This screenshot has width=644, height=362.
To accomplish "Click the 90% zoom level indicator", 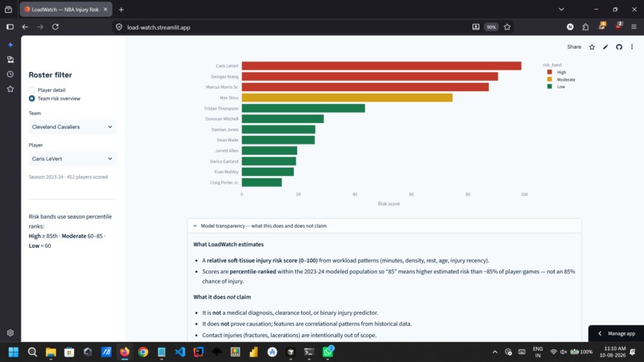I will point(491,27).
